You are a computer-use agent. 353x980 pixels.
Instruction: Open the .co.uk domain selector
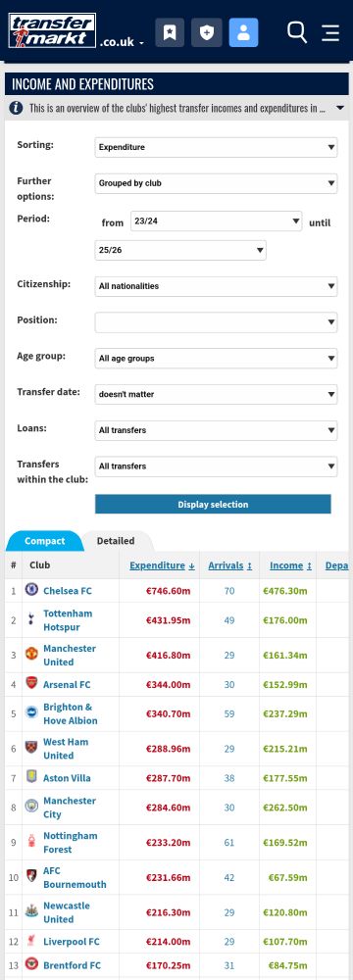coord(122,42)
